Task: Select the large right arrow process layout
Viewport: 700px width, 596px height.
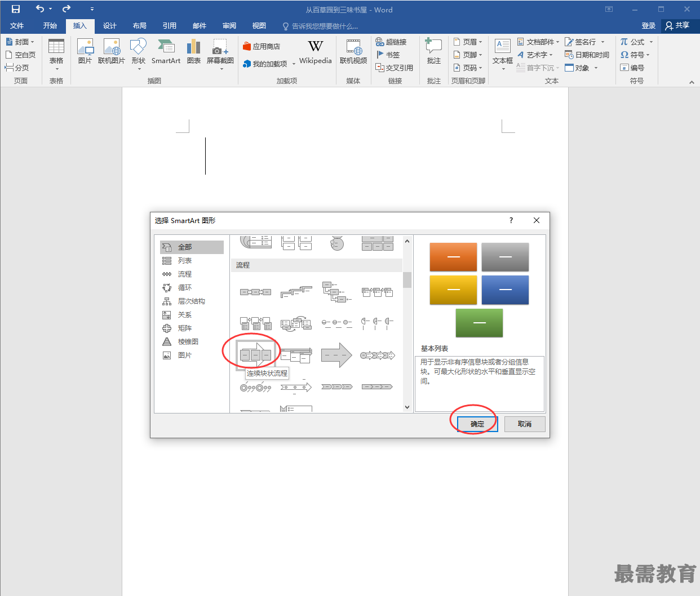Action: 336,355
